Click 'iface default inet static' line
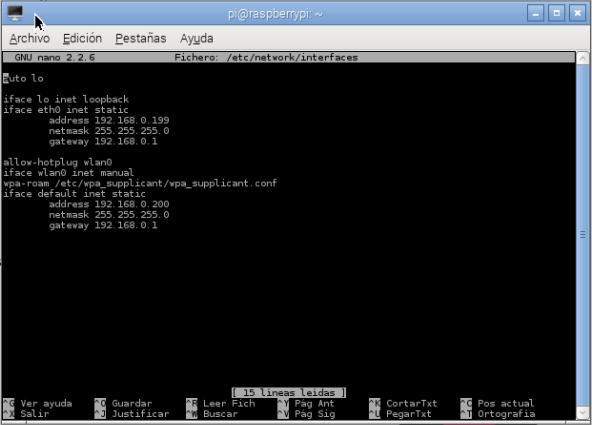 coord(74,194)
